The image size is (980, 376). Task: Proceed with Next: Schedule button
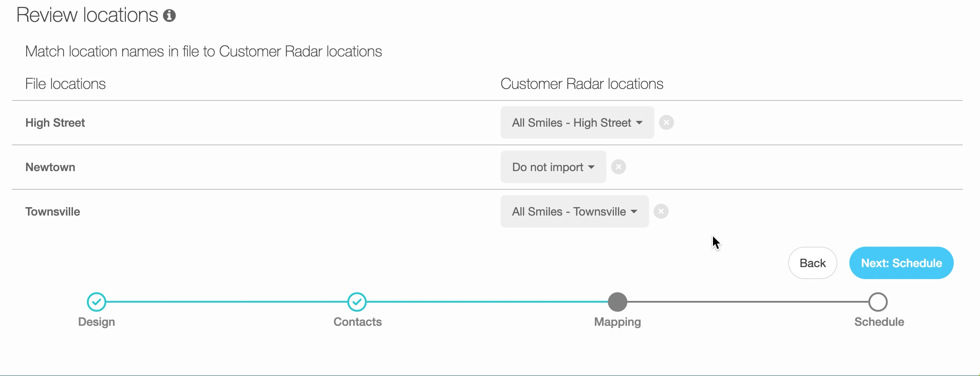pos(901,263)
